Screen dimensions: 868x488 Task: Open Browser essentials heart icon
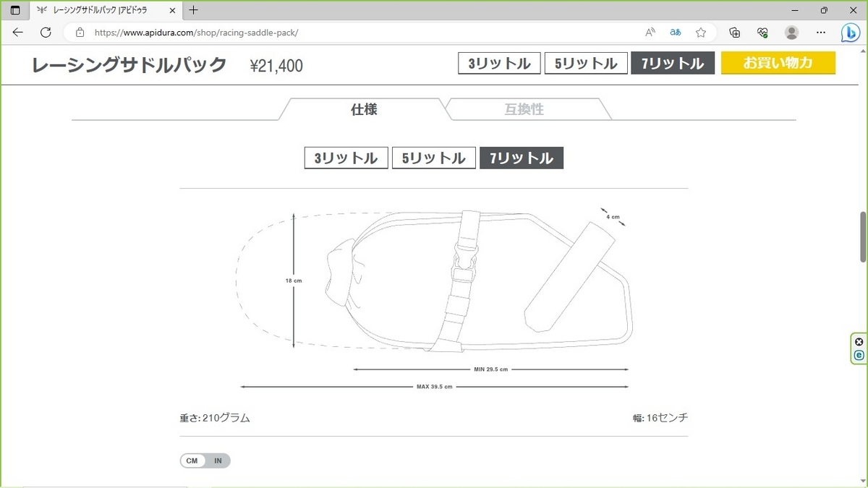(762, 33)
